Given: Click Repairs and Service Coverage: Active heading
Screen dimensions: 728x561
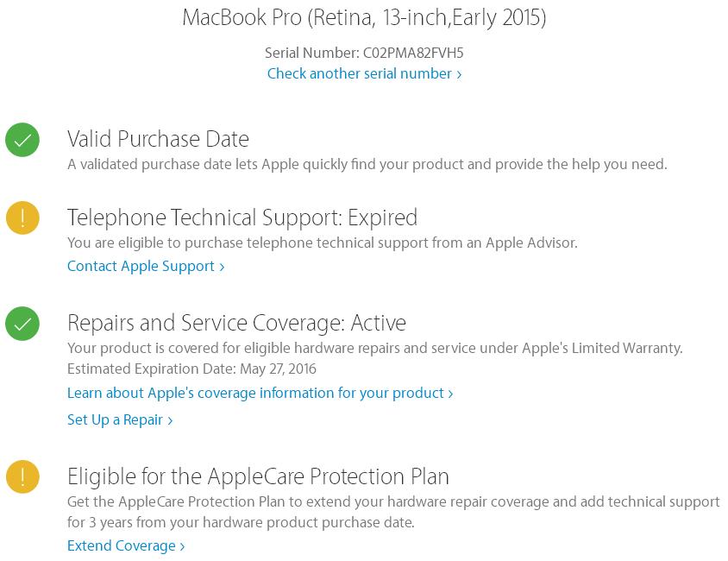Looking at the screenshot, I should point(236,323).
